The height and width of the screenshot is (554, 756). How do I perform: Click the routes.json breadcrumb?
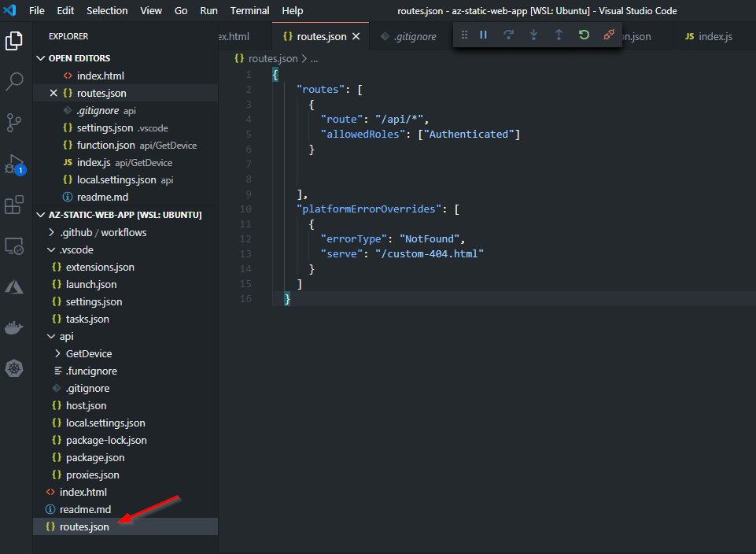click(x=272, y=59)
